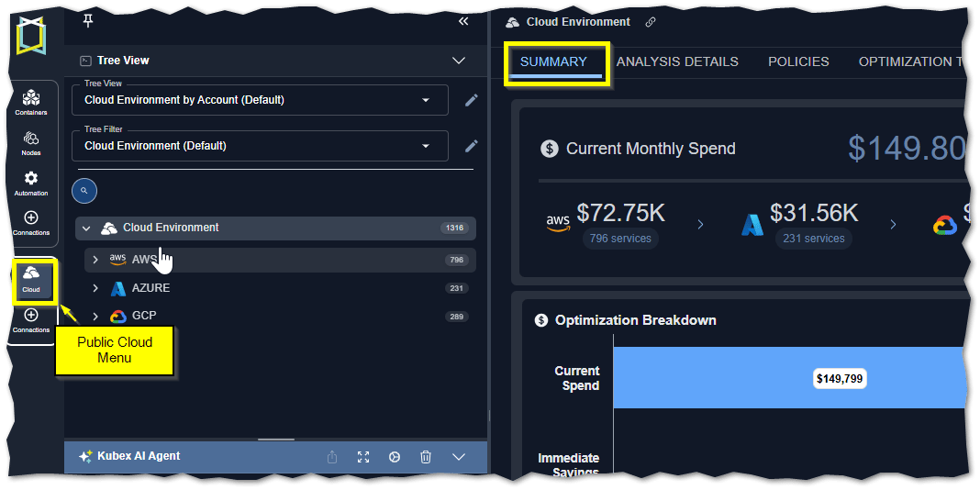Expand the AZURE tree node
Screen dimensions: 980x490
[x=95, y=288]
